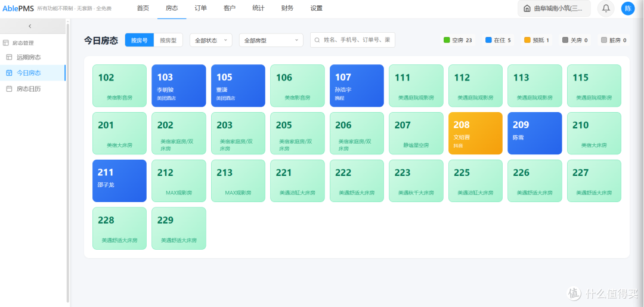
Task: Open room 213 MAX观影房 card
Action: 238,181
